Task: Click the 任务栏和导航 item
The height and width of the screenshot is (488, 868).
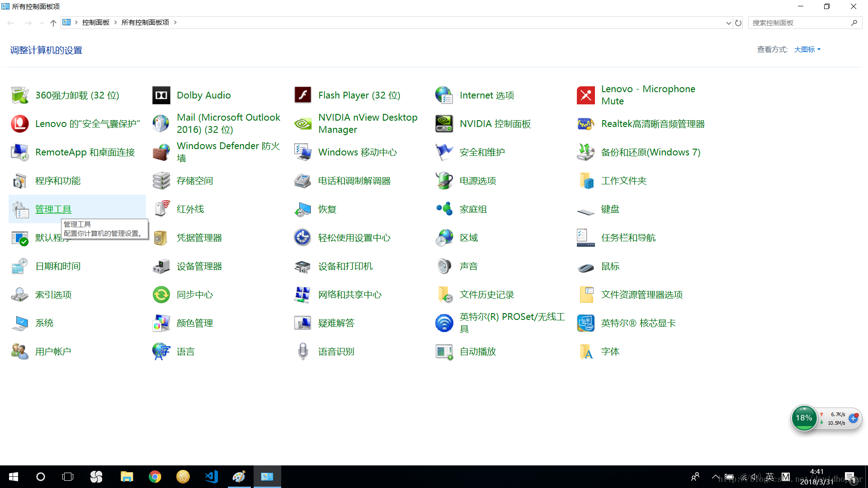Action: (x=628, y=238)
